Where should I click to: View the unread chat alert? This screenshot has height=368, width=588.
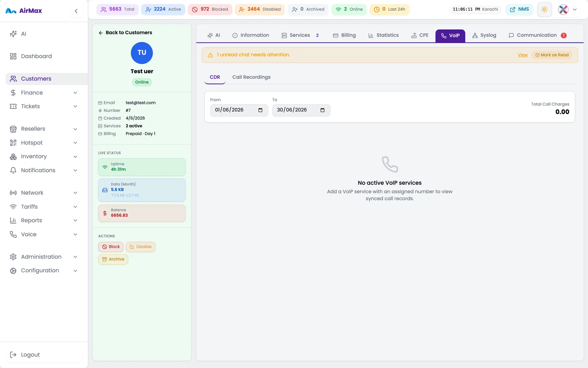[523, 55]
